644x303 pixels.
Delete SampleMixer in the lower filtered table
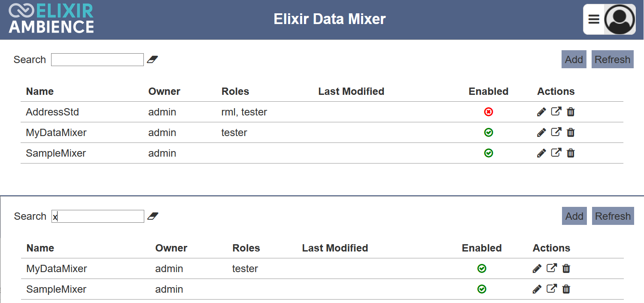click(x=566, y=289)
